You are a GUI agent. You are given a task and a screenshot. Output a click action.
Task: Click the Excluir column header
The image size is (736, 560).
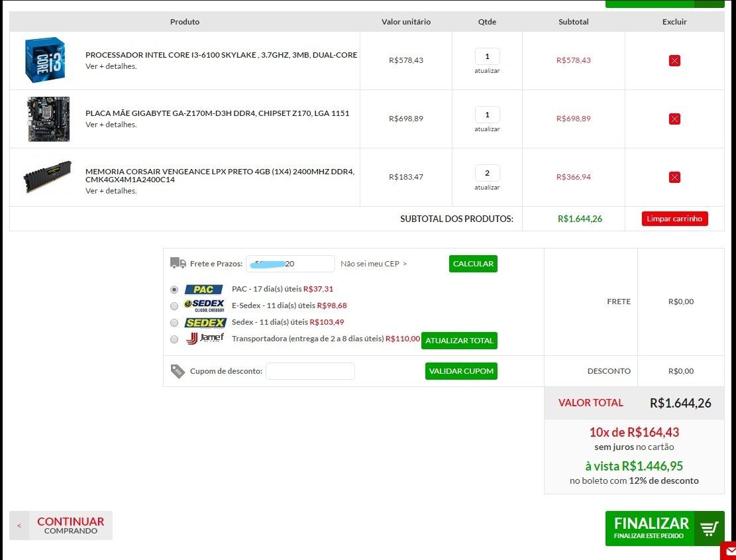pos(674,22)
